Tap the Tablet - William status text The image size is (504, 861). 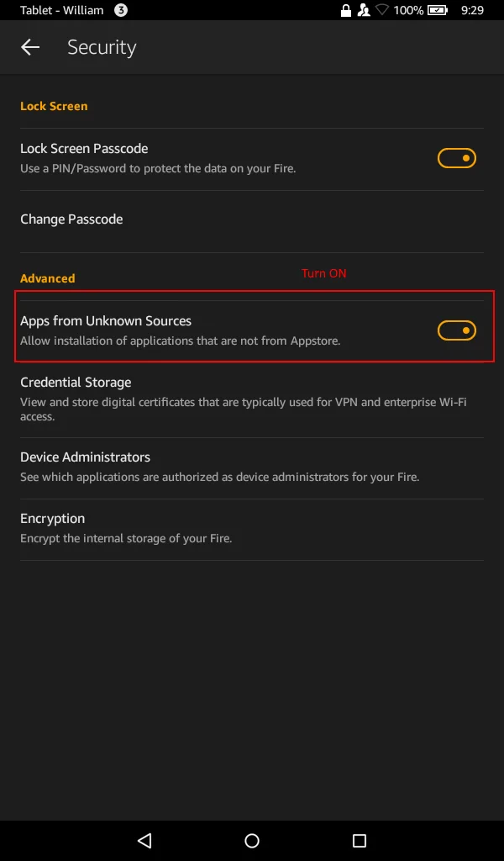coord(61,10)
